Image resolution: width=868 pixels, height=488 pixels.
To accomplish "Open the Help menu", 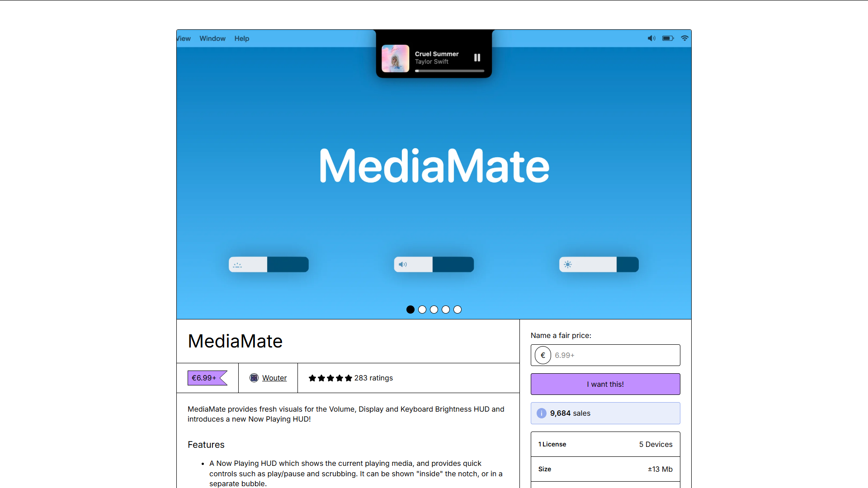I will point(242,38).
